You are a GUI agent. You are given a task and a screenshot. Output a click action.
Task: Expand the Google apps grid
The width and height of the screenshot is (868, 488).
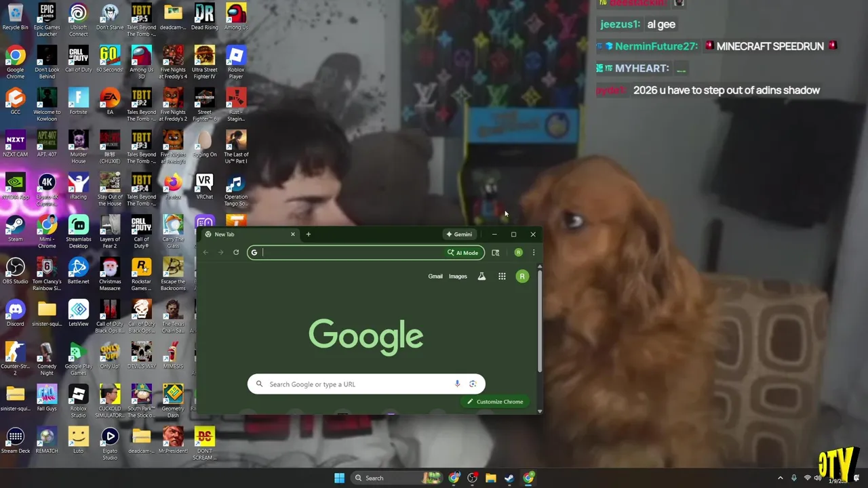coord(502,277)
